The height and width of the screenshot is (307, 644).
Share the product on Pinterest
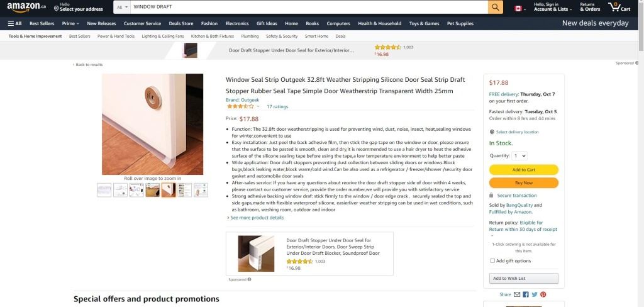(543, 294)
